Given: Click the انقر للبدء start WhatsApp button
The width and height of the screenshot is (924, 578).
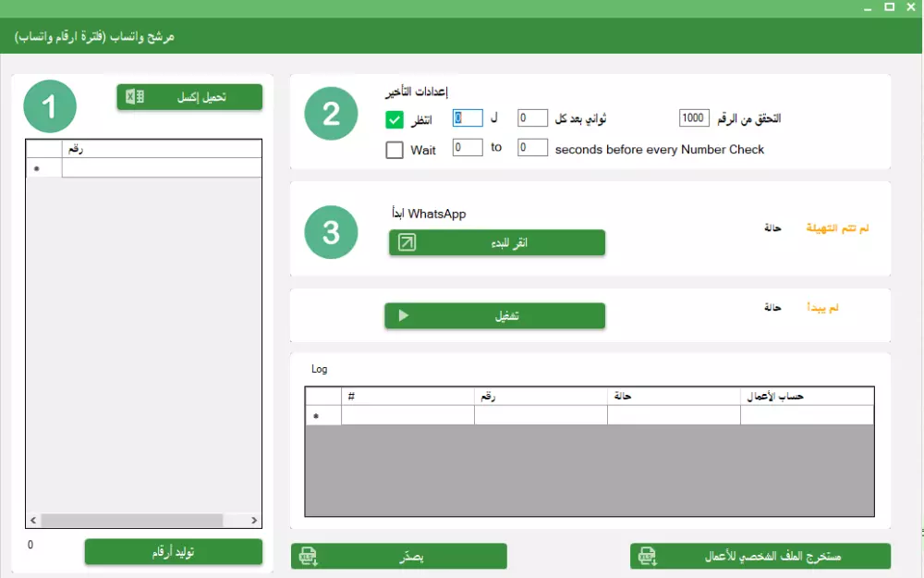Looking at the screenshot, I should [x=497, y=242].
